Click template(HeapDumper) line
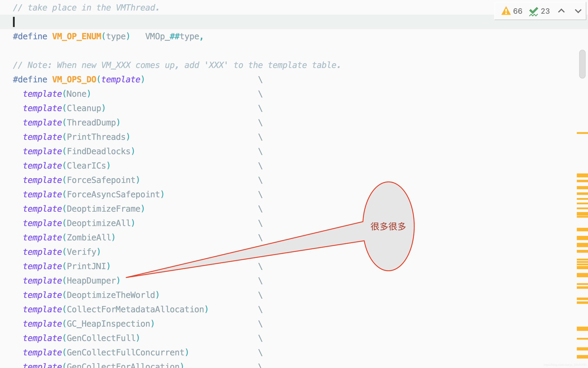588x368 pixels. 71,281
